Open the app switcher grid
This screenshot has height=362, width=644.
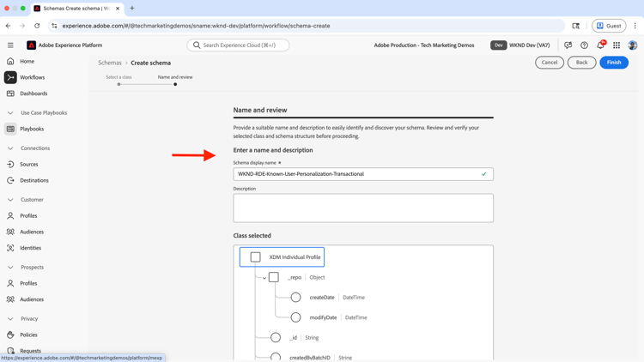617,45
